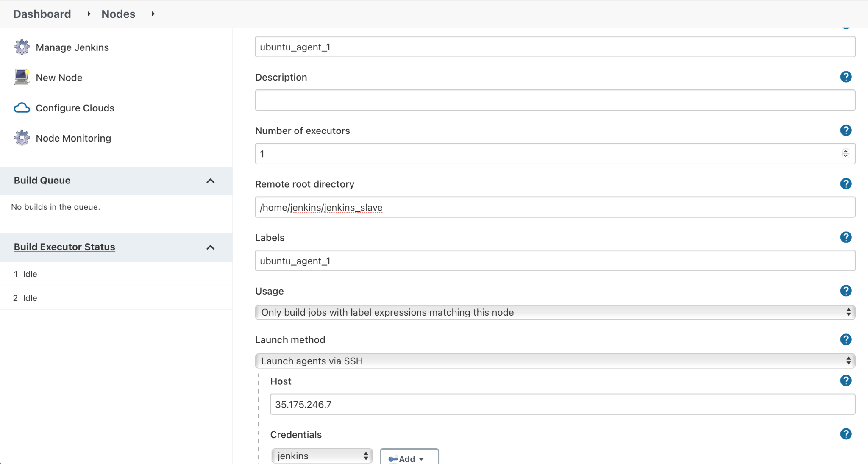Increase executors using the stepper
Viewport: 868px width, 464px height.
tap(846, 151)
